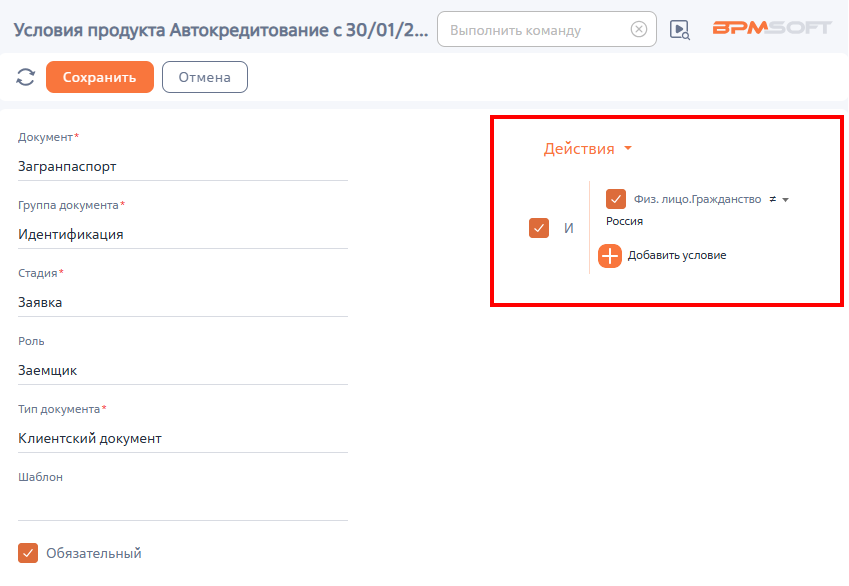The width and height of the screenshot is (849, 586).
Task: Open the run process icon near command line
Action: pos(680,30)
